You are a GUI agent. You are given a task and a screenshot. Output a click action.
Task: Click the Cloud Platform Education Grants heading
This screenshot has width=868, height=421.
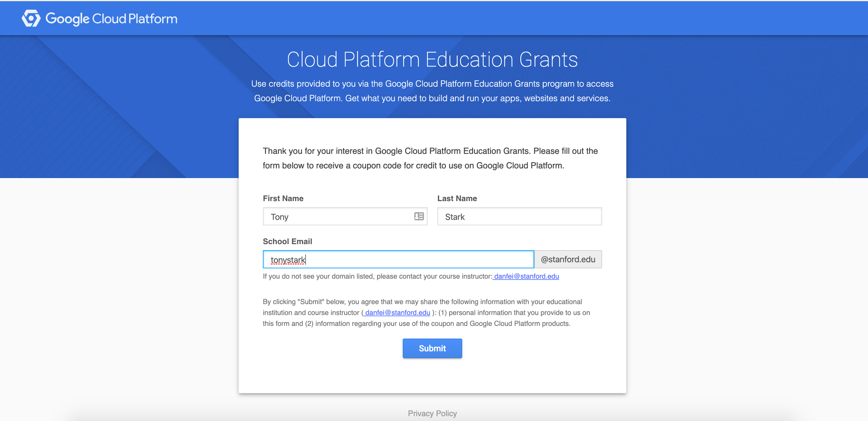point(432,60)
